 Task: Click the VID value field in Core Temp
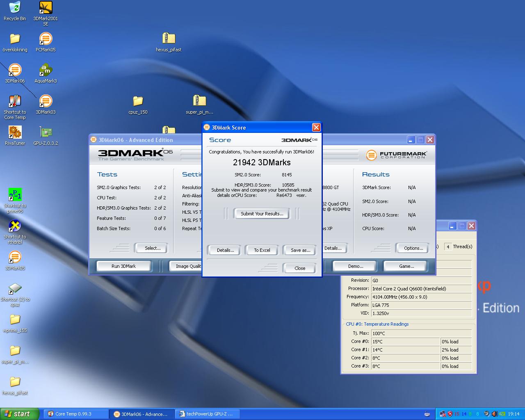tap(421, 313)
